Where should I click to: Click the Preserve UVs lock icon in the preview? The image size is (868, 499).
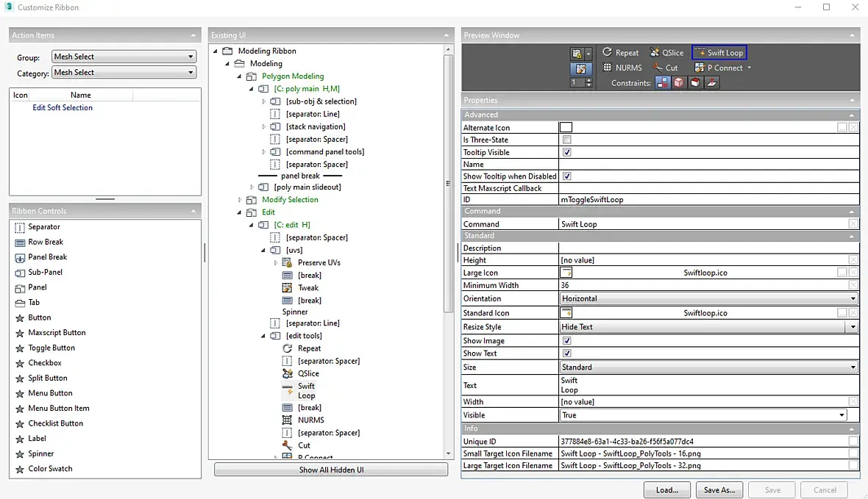(x=577, y=54)
